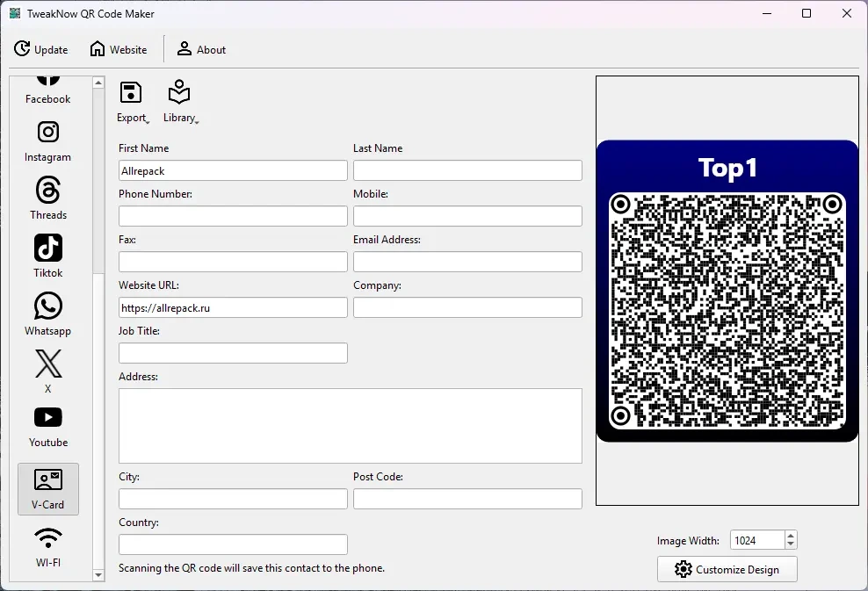Increase Image Width with up arrow
This screenshot has height=591, width=868.
(x=791, y=536)
